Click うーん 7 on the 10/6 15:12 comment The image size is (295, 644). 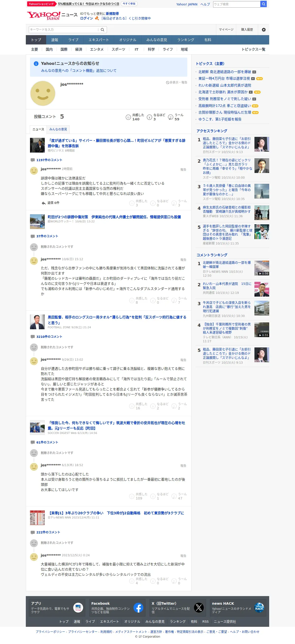179,301
